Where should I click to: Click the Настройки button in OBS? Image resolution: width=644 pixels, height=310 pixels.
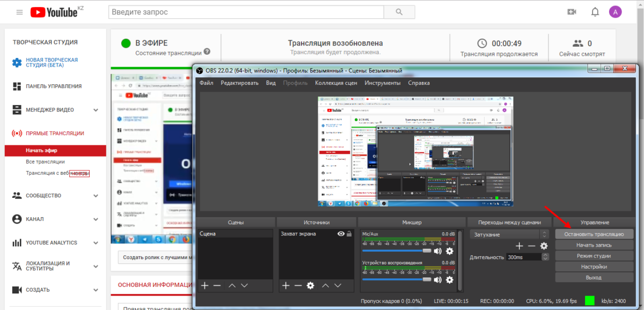594,267
